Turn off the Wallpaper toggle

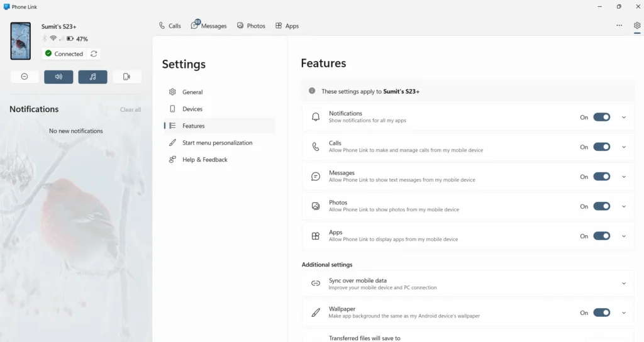tap(602, 312)
